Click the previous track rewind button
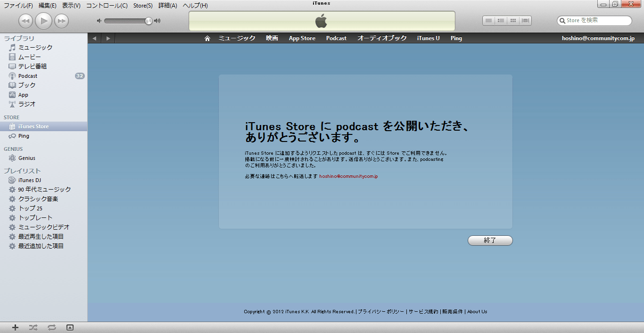This screenshot has width=644, height=333. [x=25, y=21]
